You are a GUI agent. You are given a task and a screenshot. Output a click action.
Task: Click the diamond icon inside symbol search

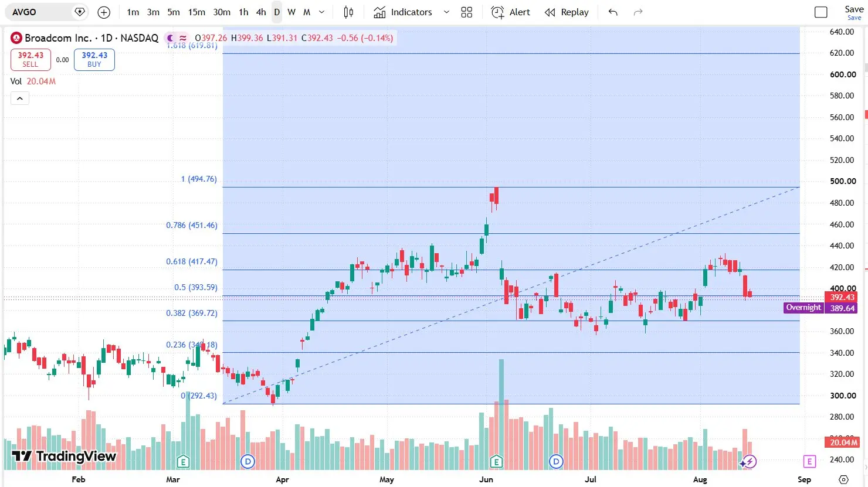[x=80, y=12]
